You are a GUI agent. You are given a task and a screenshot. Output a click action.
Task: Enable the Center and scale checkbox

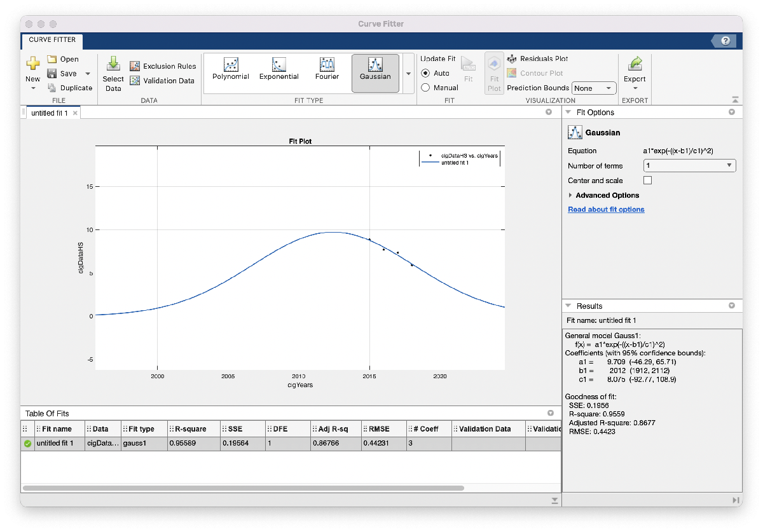(x=648, y=181)
